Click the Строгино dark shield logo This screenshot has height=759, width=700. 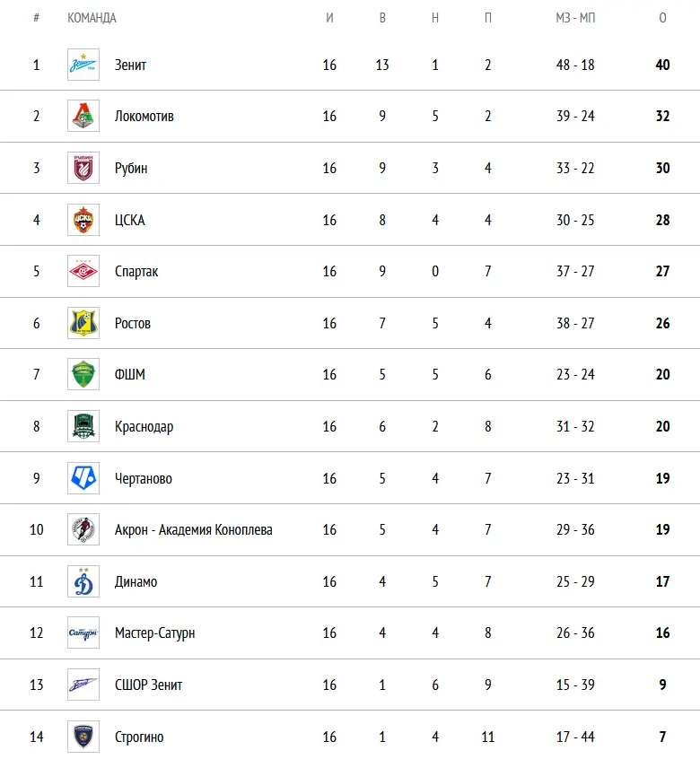pyautogui.click(x=83, y=737)
